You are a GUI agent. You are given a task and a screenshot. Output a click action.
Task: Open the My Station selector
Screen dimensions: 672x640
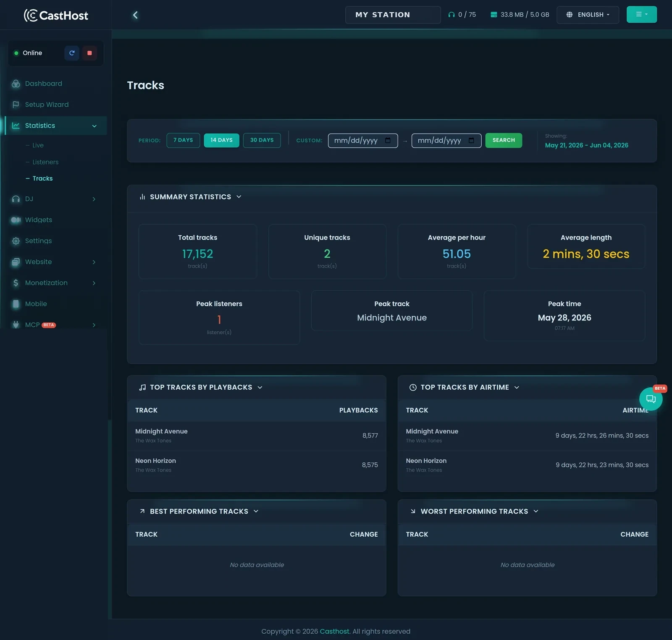click(x=393, y=15)
